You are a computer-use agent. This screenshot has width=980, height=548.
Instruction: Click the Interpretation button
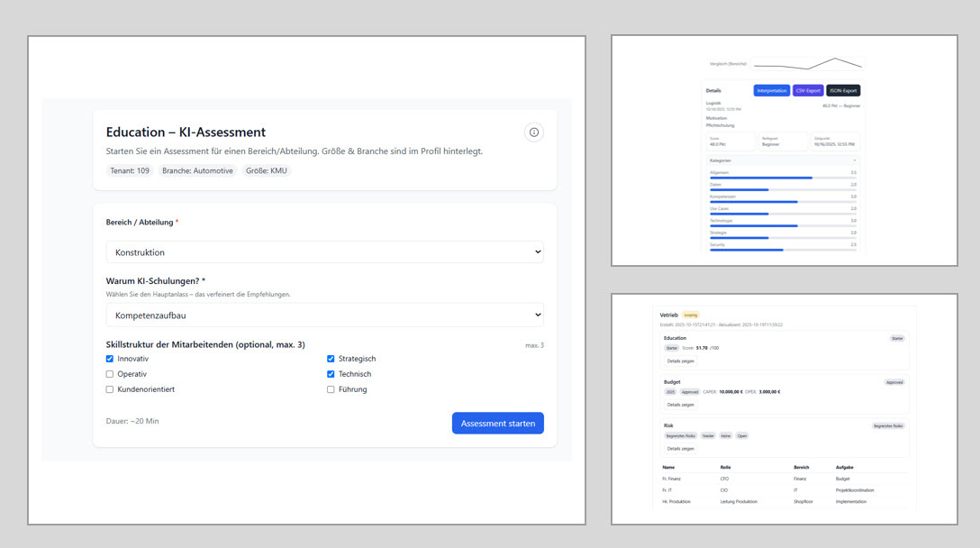[x=771, y=90]
